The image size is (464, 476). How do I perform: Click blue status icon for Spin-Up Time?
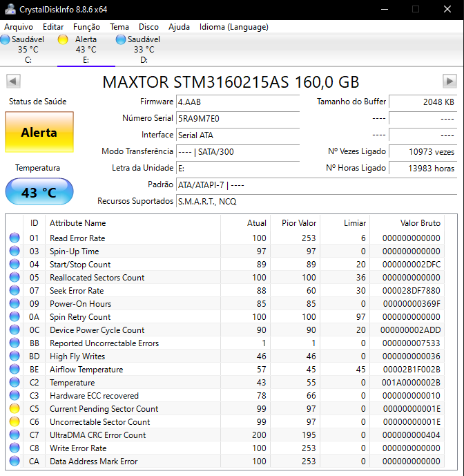tap(14, 251)
